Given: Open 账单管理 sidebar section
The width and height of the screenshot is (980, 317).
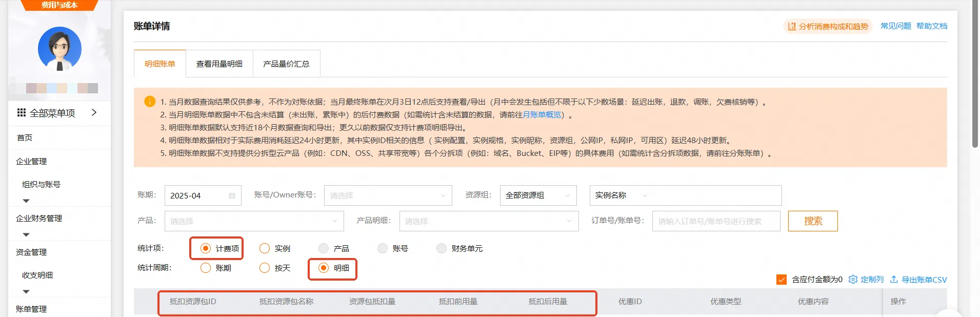Looking at the screenshot, I should (31, 309).
